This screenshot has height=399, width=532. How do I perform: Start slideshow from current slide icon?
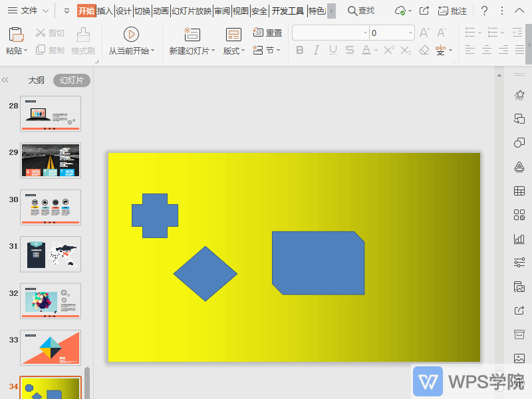131,35
